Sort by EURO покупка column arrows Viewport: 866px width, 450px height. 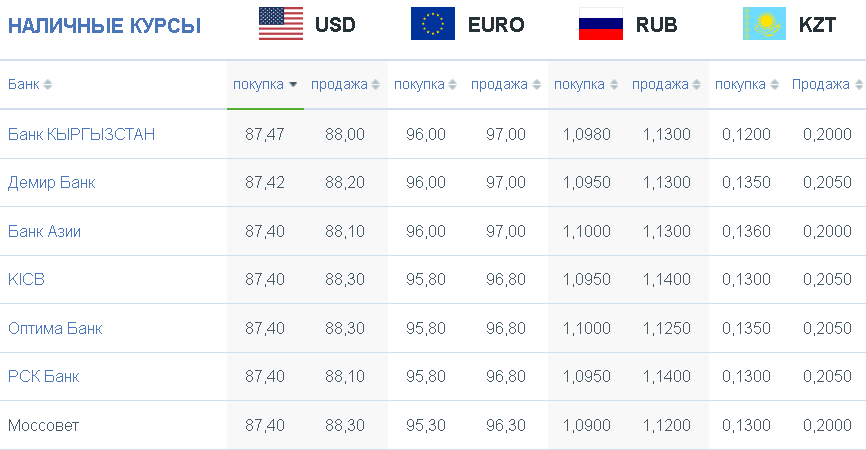[452, 84]
